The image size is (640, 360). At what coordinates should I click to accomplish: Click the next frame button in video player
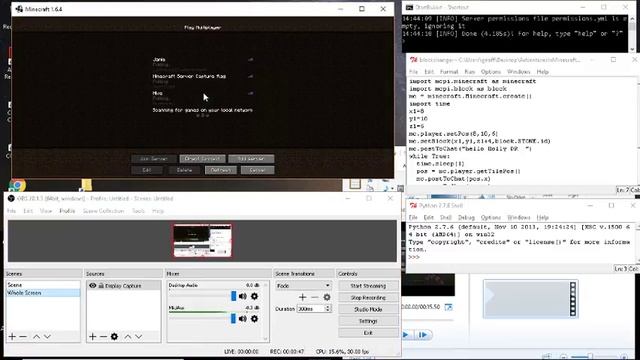(422, 335)
